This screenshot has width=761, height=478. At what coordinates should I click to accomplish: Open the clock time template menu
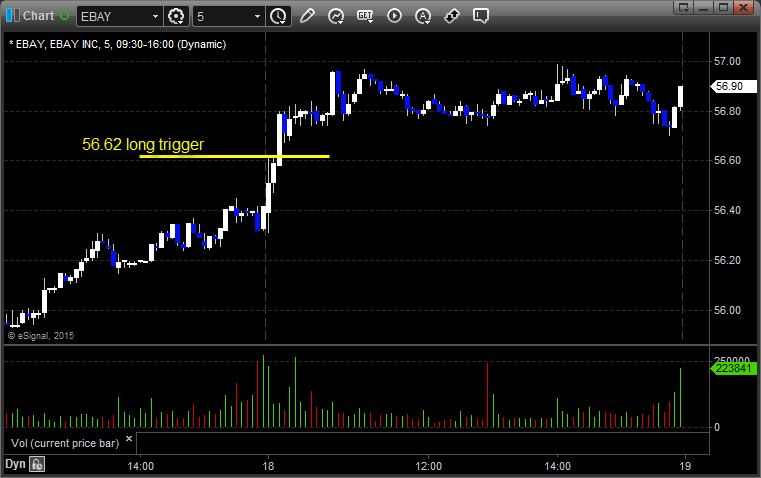click(279, 16)
